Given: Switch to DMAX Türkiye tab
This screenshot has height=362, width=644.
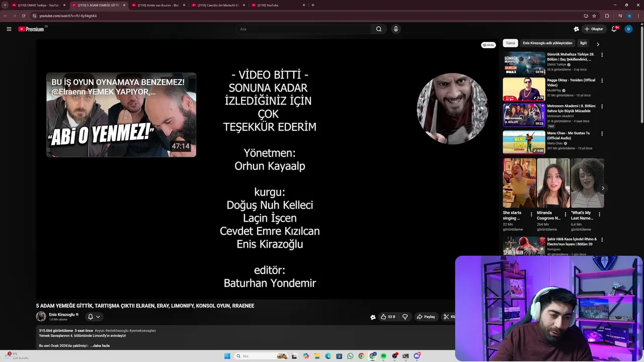Looking at the screenshot, I should (x=39, y=5).
